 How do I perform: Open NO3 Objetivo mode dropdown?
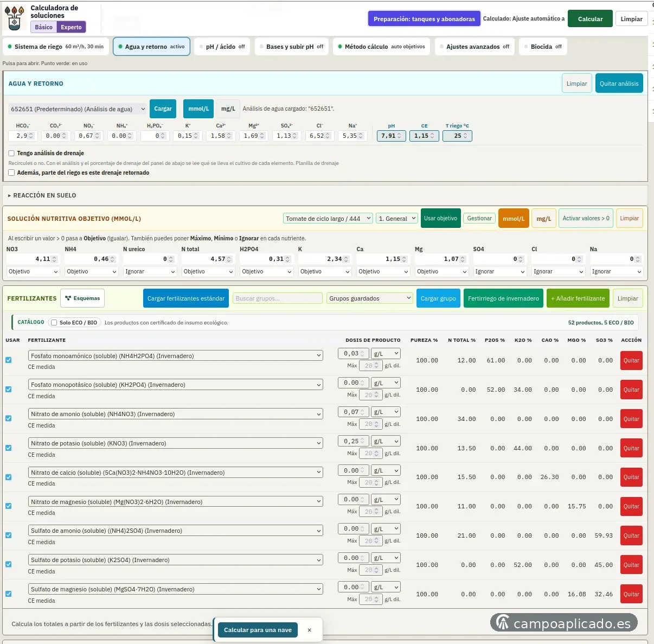tap(33, 272)
